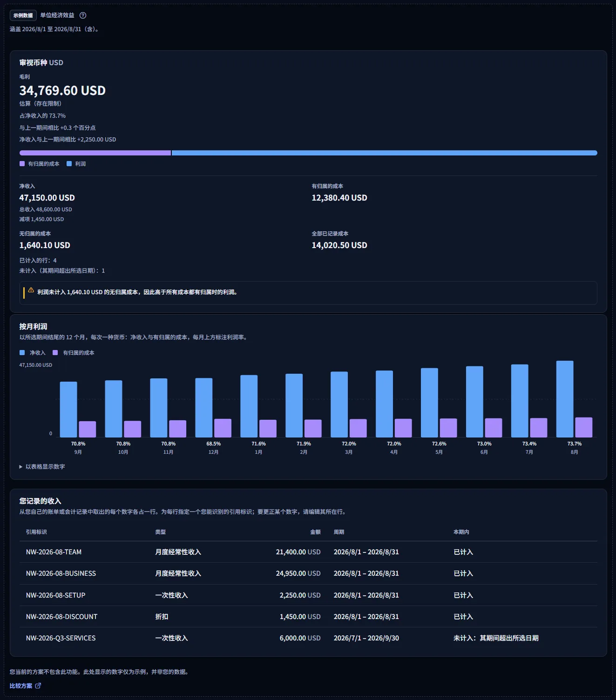Click the 按月利润 section heading
The image size is (616, 700).
(x=33, y=327)
